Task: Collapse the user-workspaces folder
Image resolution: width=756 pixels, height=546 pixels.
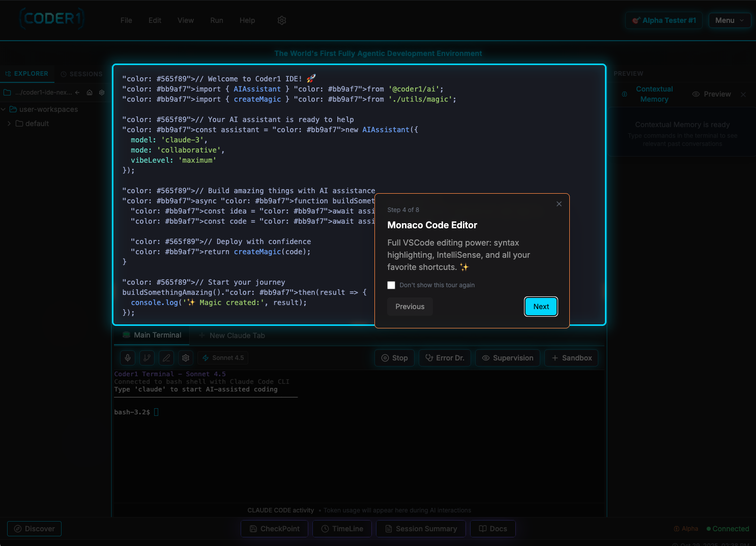Action: coord(4,109)
